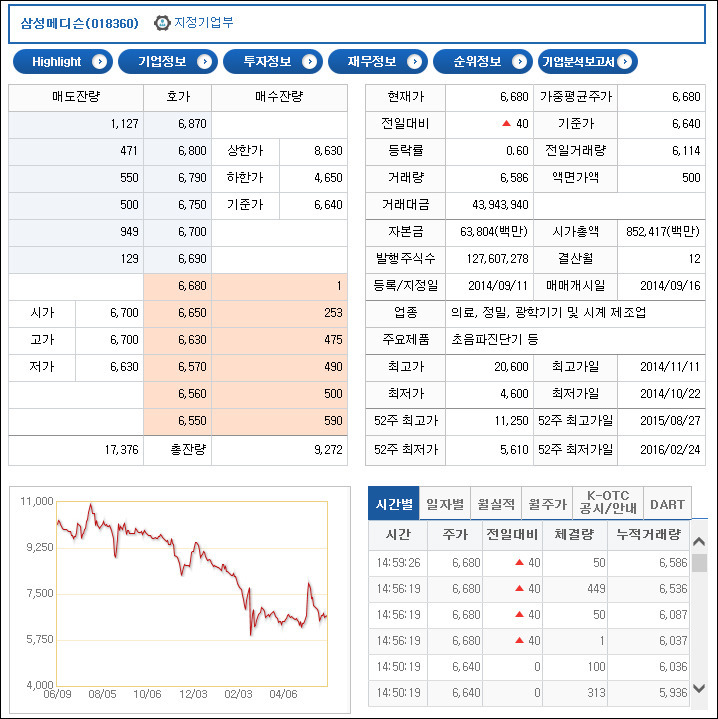Open the DART tab
The height and width of the screenshot is (719, 718).
(x=668, y=504)
